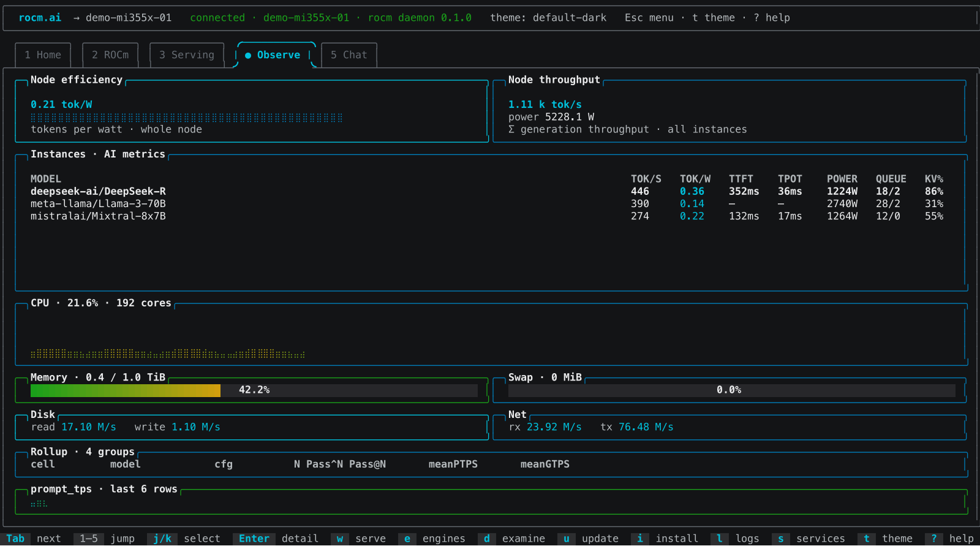Click the MODEL column header

pos(46,179)
